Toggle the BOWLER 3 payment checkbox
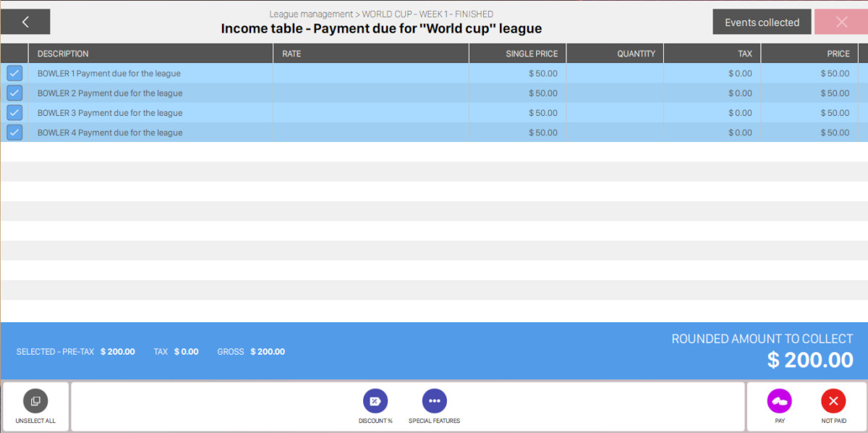Viewport: 868px width, 433px height. click(14, 112)
